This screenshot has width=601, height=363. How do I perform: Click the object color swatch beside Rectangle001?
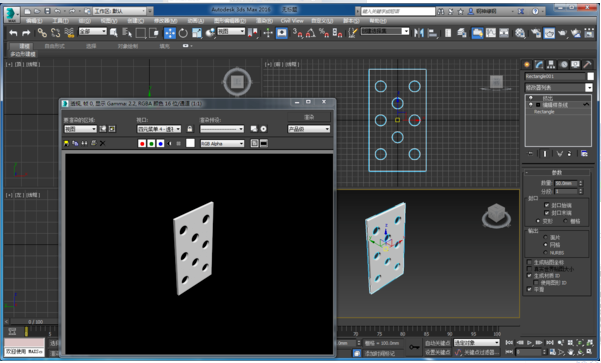pyautogui.click(x=590, y=76)
